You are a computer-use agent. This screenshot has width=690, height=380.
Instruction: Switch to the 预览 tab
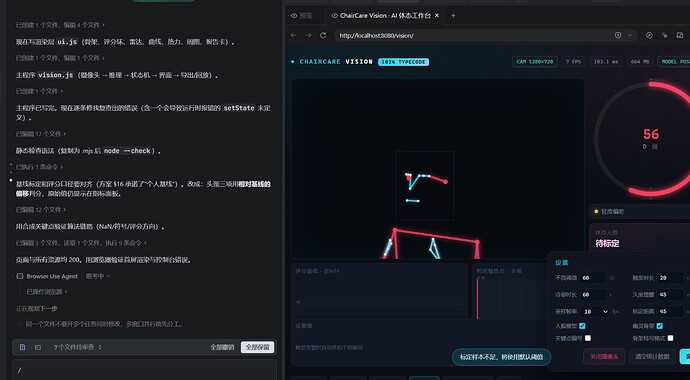(x=302, y=15)
